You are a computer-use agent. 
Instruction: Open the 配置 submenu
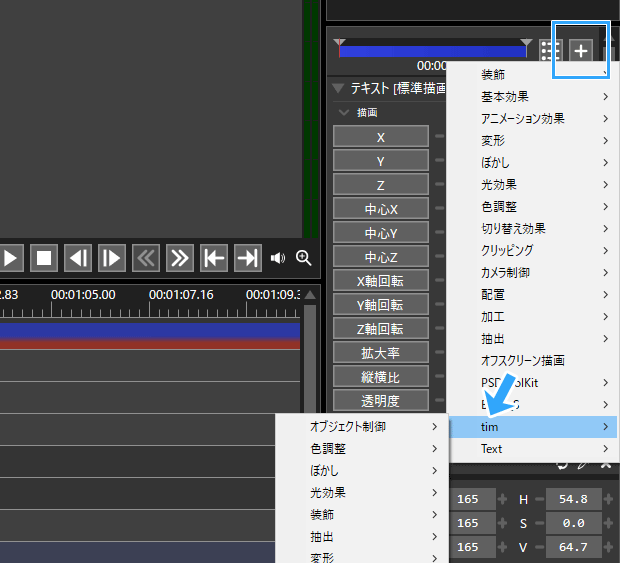(x=533, y=295)
